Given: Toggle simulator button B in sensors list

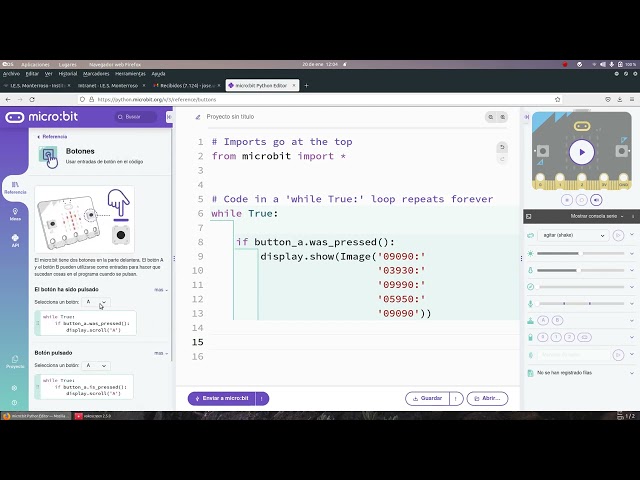Looking at the screenshot, I should 558,320.
